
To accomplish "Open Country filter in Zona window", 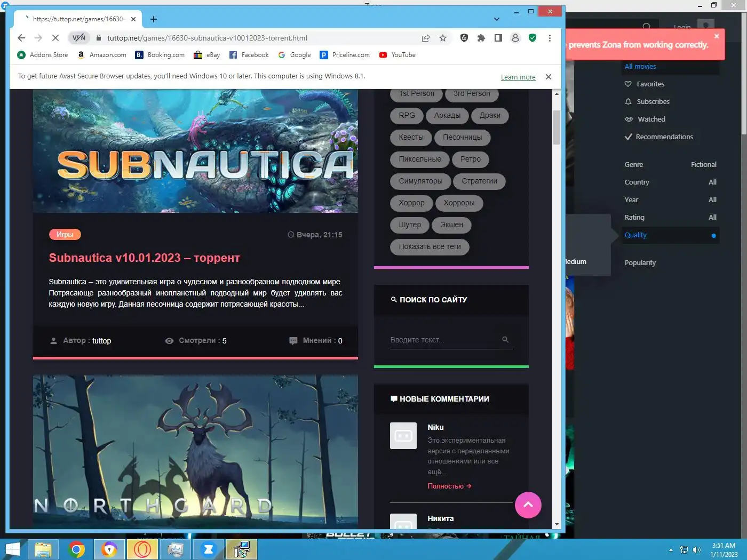I will [x=671, y=182].
